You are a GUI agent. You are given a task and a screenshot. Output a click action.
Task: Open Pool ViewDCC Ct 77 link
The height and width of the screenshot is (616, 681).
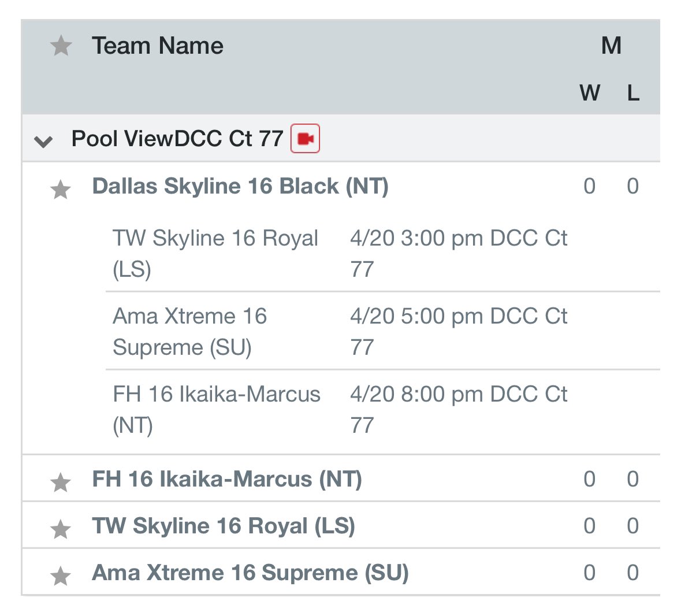click(x=177, y=139)
